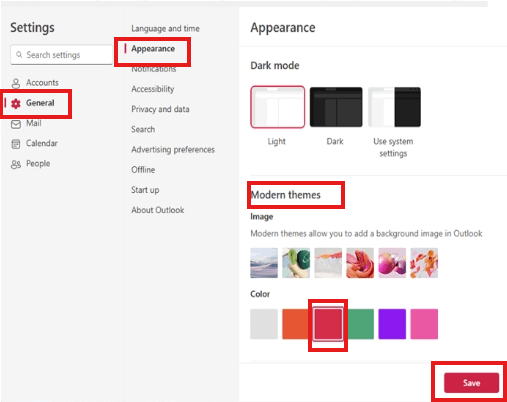
Task: Choose the Light mode preview
Action: point(277,107)
